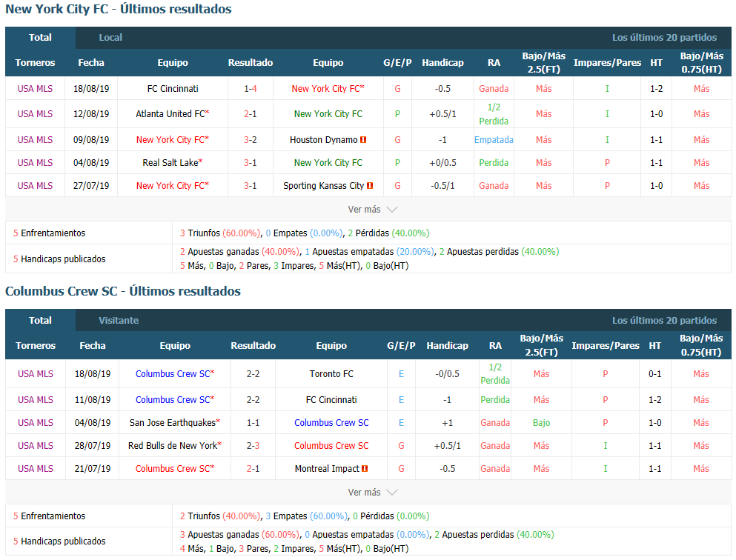
Task: Click "1/2 Perdida" in the Atlanta United row
Action: [x=494, y=114]
